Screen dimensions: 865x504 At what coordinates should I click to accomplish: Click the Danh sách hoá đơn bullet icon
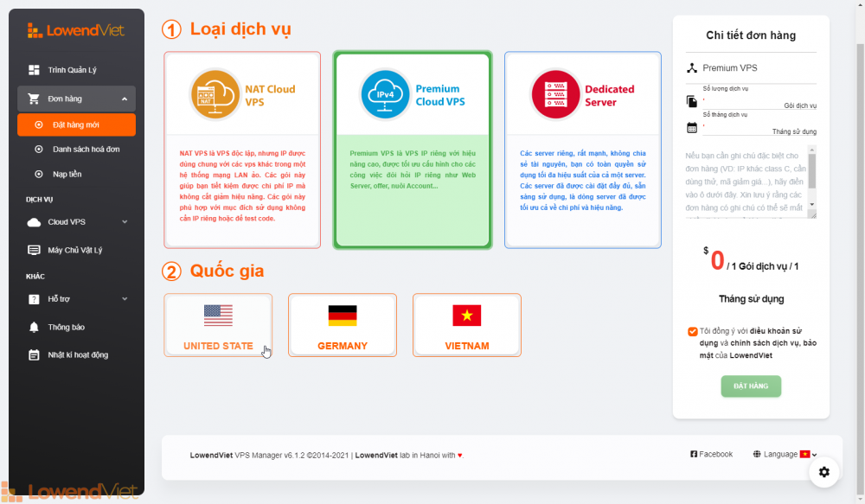(39, 150)
